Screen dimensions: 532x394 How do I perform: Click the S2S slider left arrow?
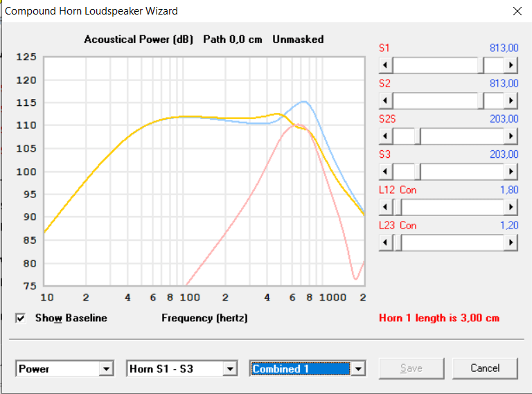coord(385,136)
